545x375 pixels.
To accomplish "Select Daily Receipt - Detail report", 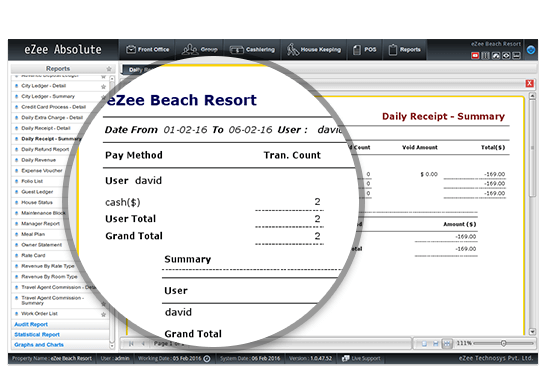I will pos(46,128).
